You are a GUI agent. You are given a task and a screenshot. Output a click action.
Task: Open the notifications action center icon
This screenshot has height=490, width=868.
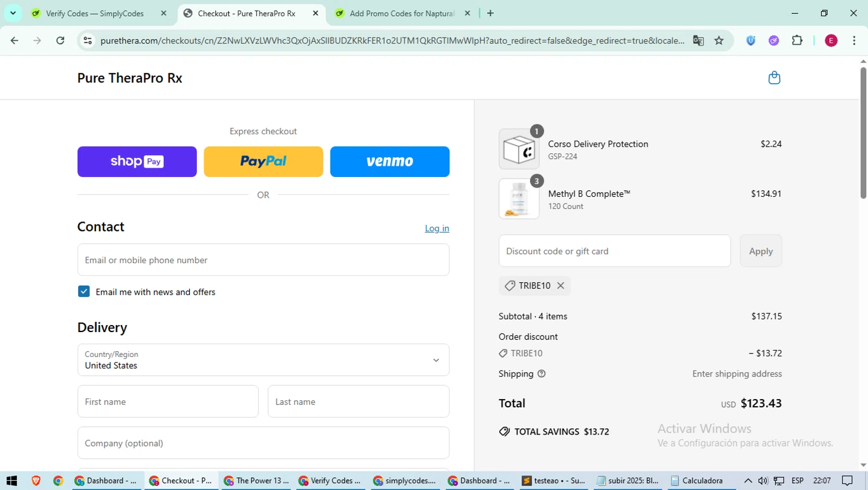[x=848, y=481]
